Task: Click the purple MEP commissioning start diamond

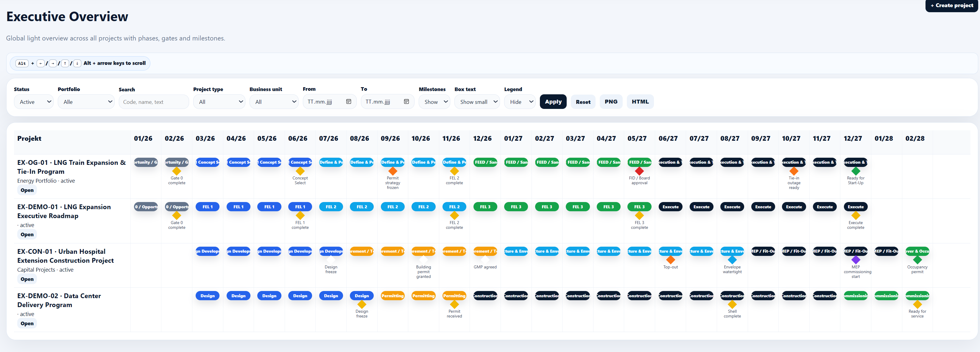Action: (856, 260)
